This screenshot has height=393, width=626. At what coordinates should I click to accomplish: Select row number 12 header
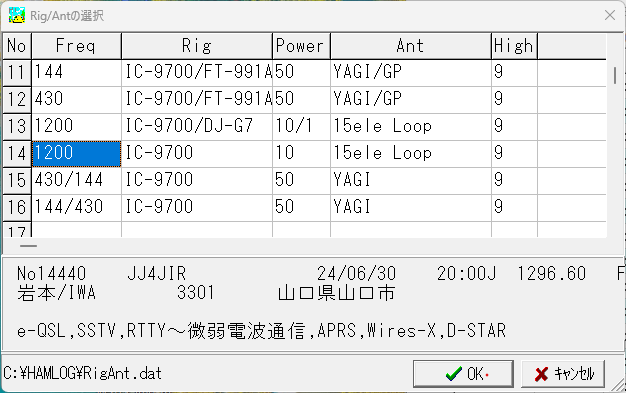(x=17, y=99)
